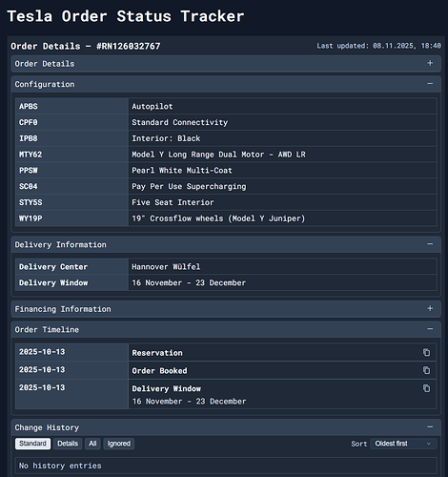This screenshot has width=448, height=477.
Task: Click the WY19P option code cell
Action: [x=71, y=218]
